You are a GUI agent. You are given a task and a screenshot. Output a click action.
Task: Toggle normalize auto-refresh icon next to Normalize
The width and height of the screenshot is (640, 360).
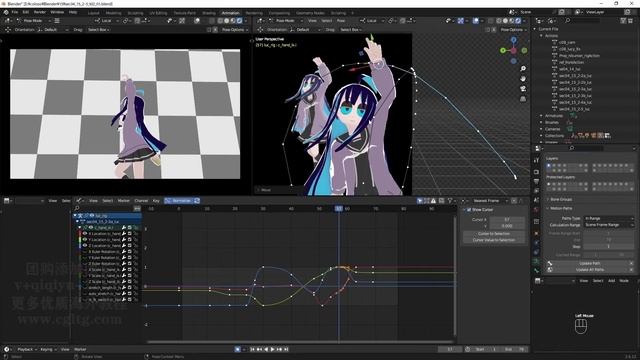[197, 201]
